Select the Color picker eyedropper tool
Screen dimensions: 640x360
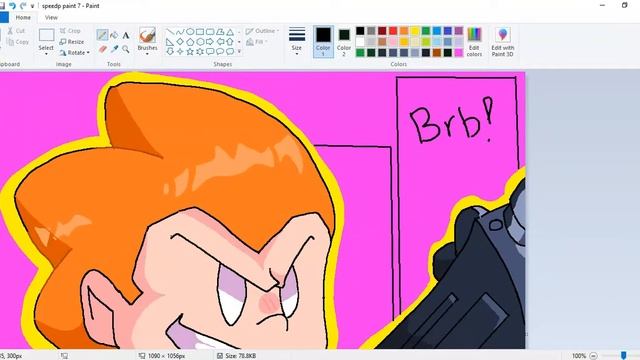[x=114, y=49]
